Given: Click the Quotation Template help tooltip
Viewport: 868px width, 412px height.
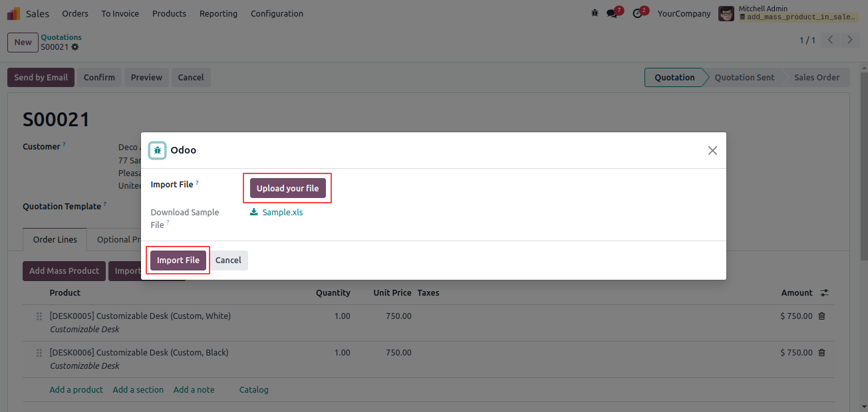Looking at the screenshot, I should tap(105, 204).
